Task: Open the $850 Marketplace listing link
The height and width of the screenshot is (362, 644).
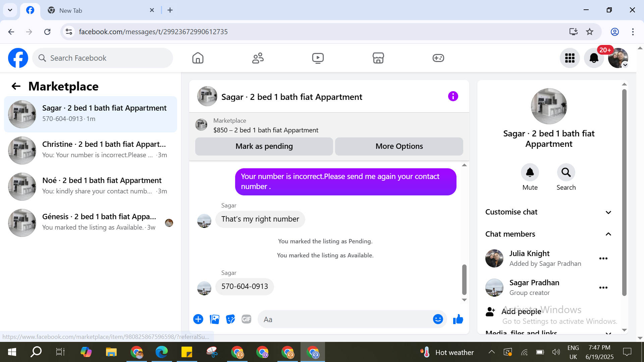Action: point(266,130)
